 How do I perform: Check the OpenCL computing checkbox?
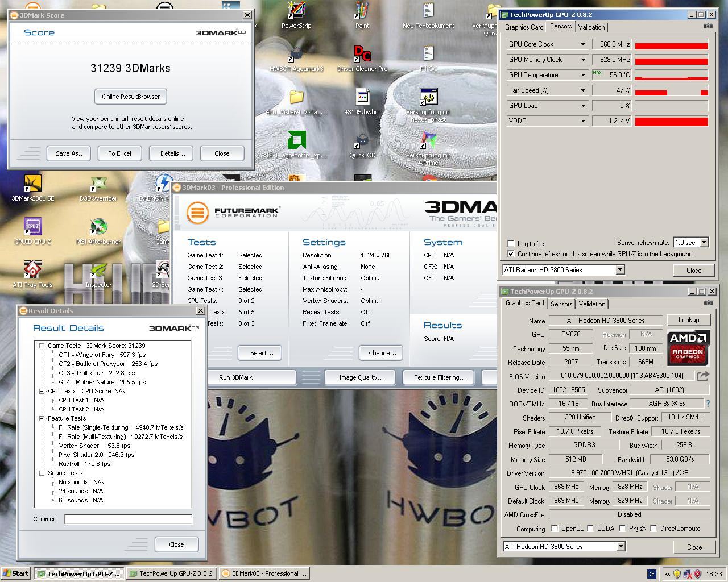tap(555, 529)
